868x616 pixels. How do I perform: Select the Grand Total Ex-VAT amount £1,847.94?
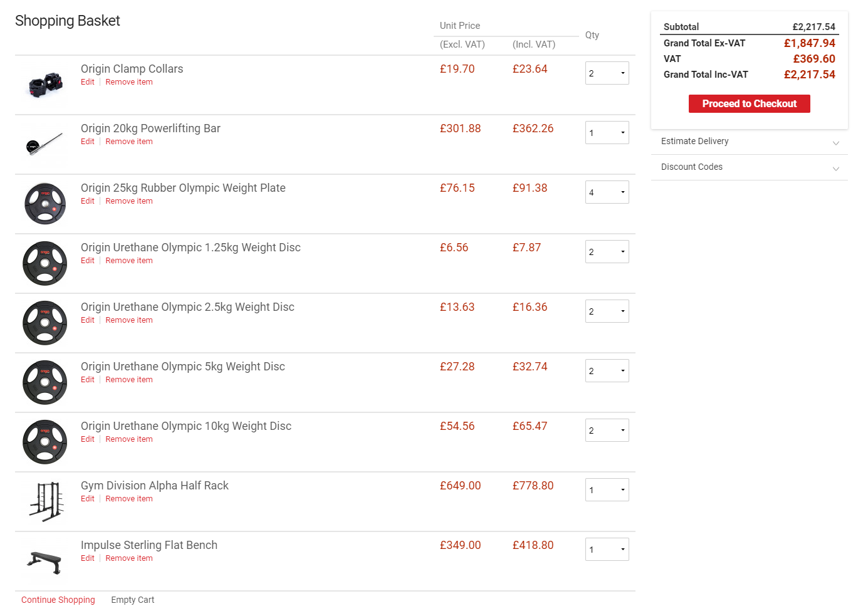click(810, 43)
